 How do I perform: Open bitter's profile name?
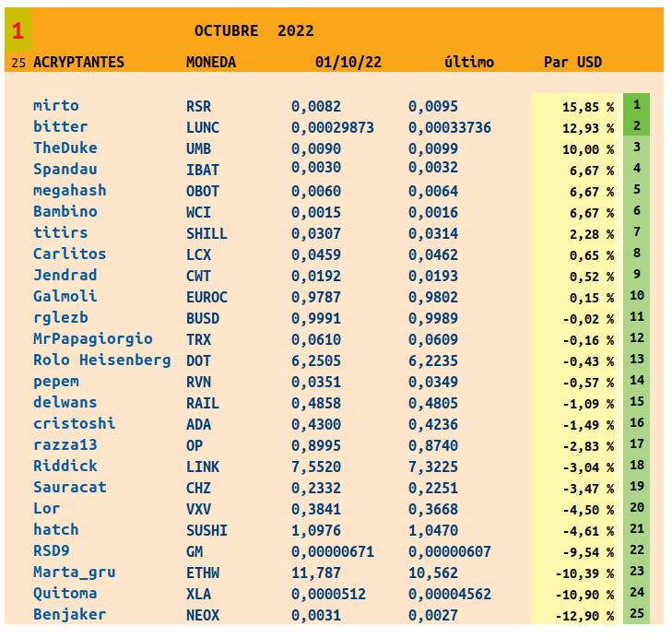tap(61, 127)
